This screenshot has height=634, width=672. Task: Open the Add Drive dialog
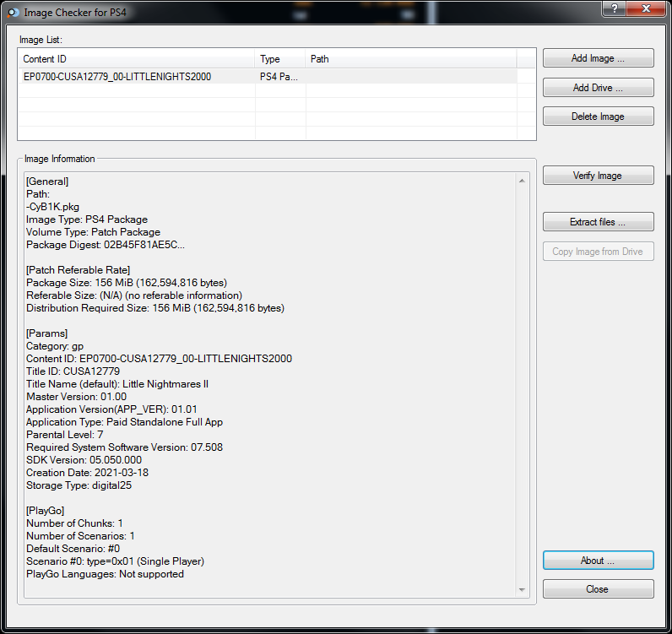[x=598, y=88]
